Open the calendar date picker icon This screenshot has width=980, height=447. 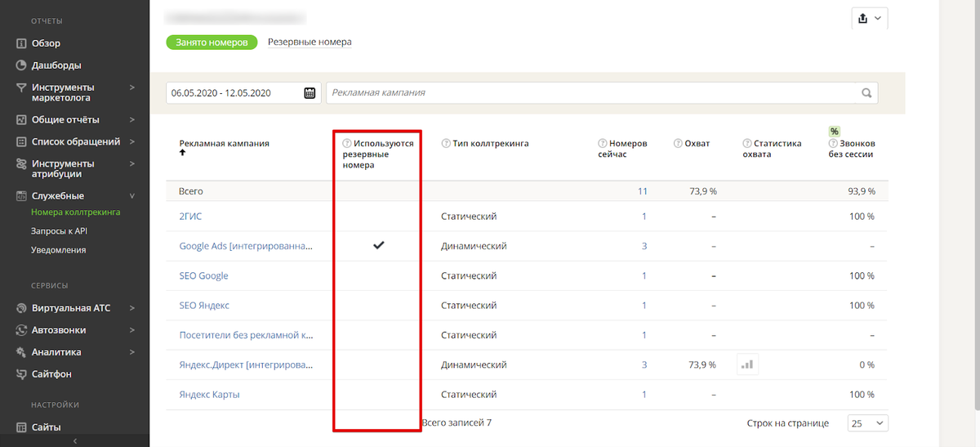[310, 93]
